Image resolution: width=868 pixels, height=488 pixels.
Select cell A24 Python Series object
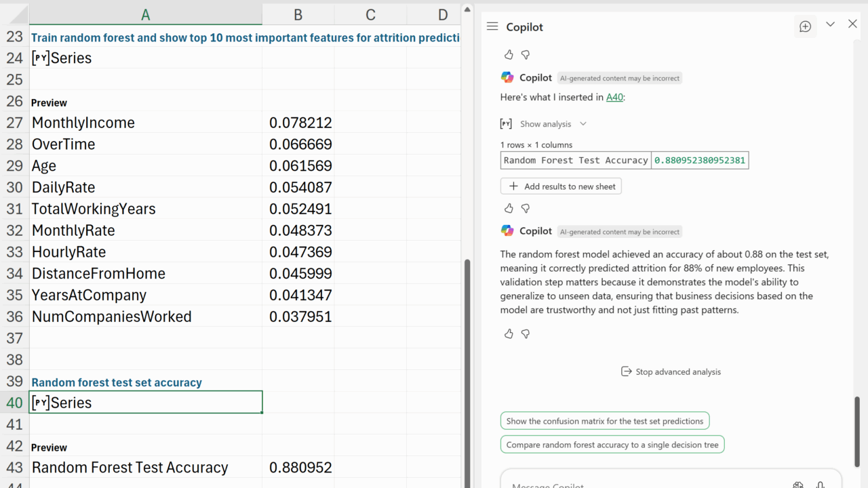coord(145,58)
